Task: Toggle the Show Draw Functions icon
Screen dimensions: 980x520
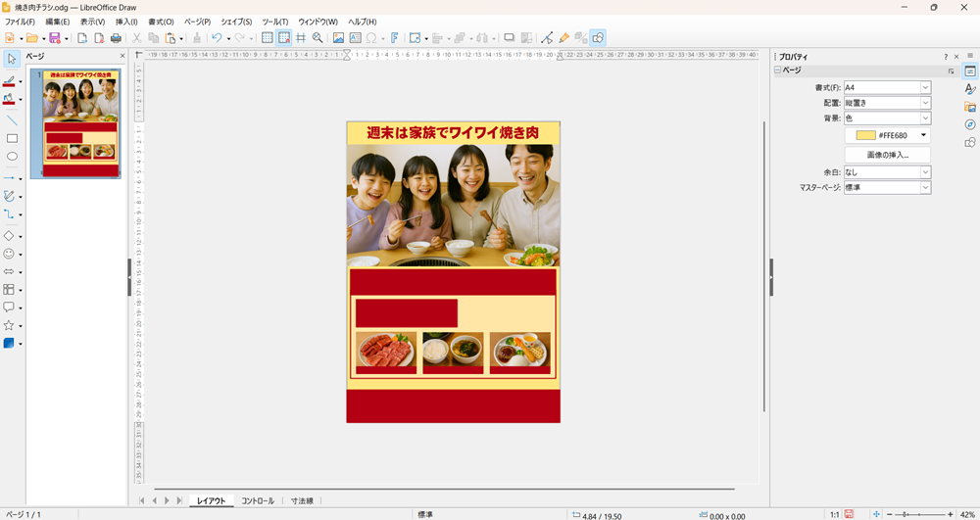Action: pyautogui.click(x=598, y=38)
